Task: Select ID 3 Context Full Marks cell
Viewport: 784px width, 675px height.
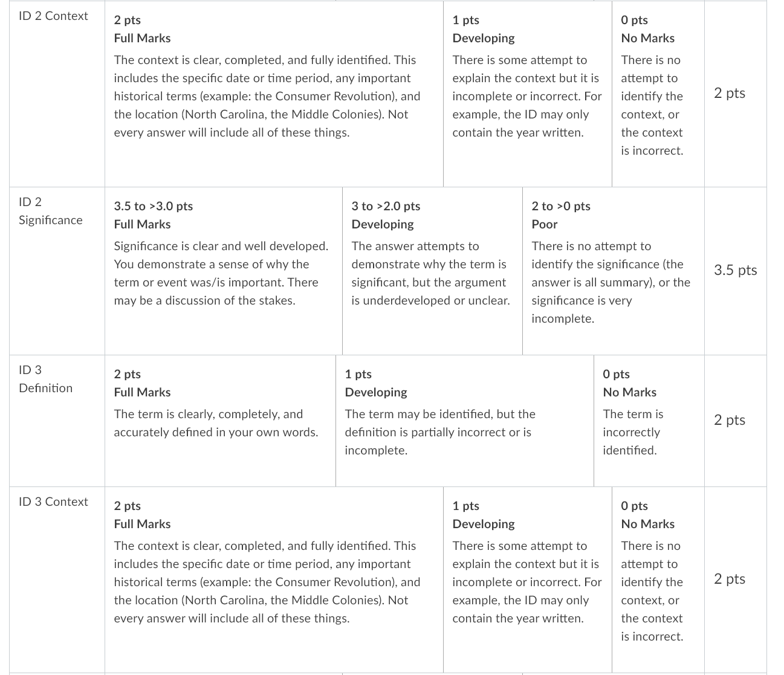Action: click(x=274, y=580)
